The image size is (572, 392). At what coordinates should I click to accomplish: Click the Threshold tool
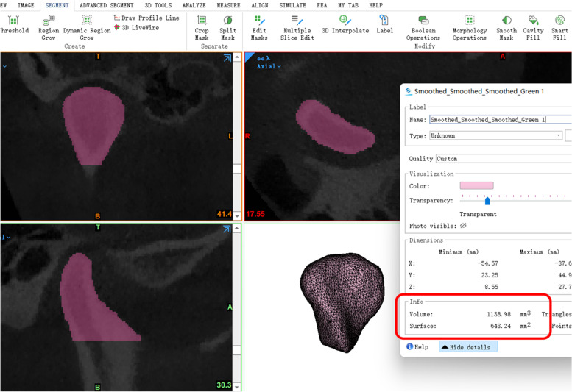[x=14, y=24]
